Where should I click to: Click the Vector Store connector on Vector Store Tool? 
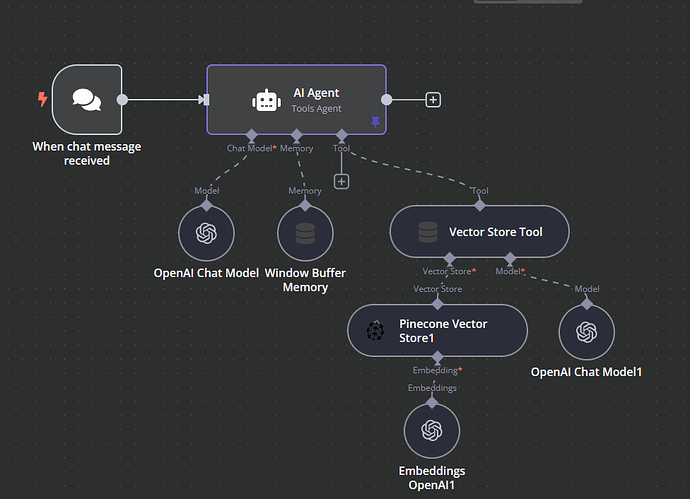[449, 258]
